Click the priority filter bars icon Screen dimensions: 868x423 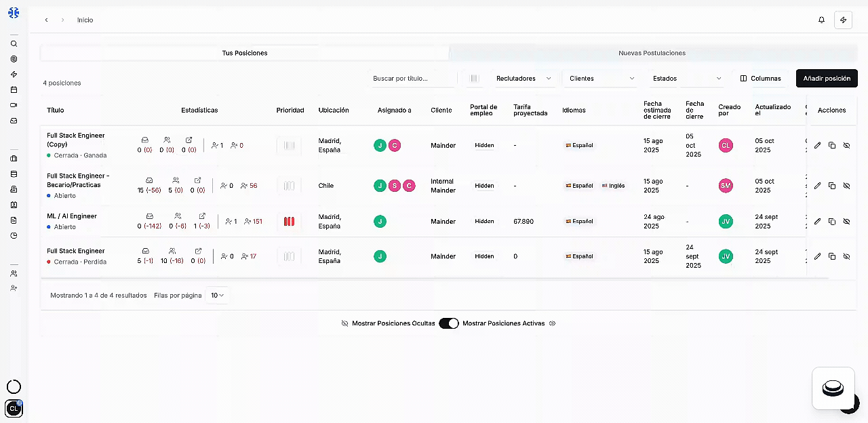(x=474, y=79)
